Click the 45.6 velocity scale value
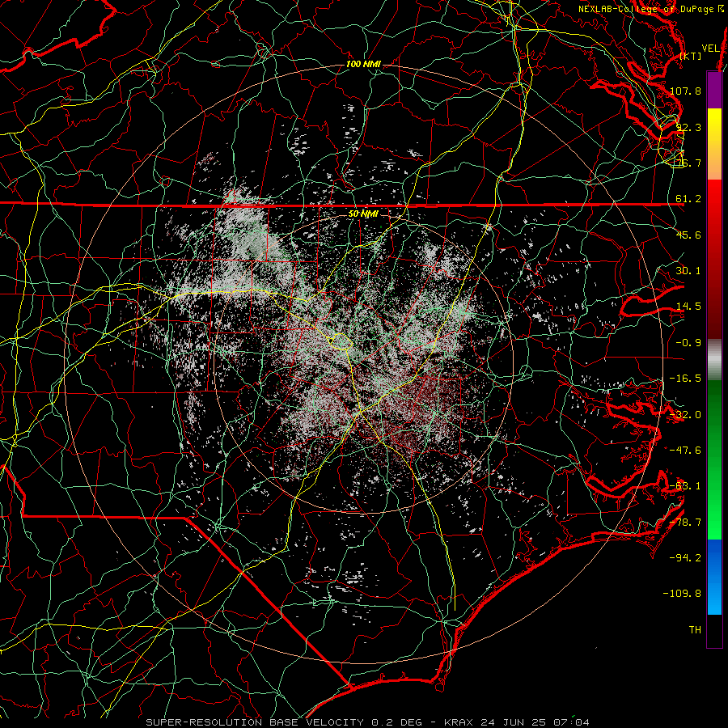Screen dimensions: 728x728 (688, 235)
